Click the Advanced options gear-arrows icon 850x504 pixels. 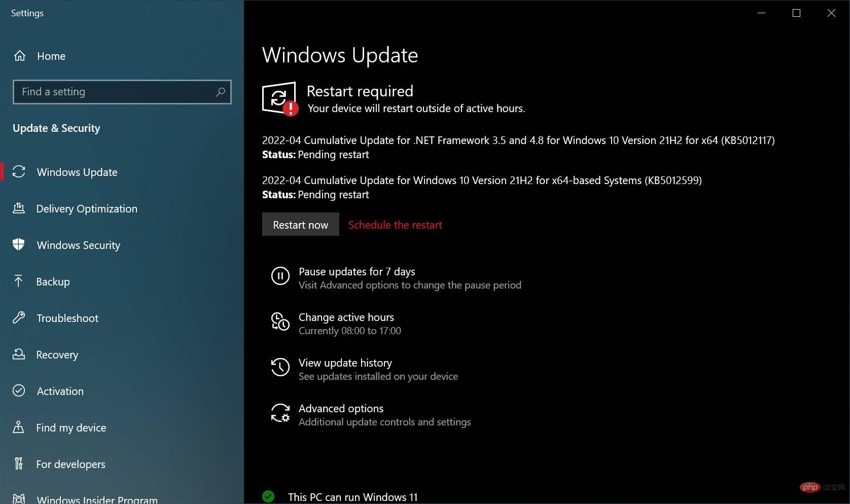coord(280,413)
